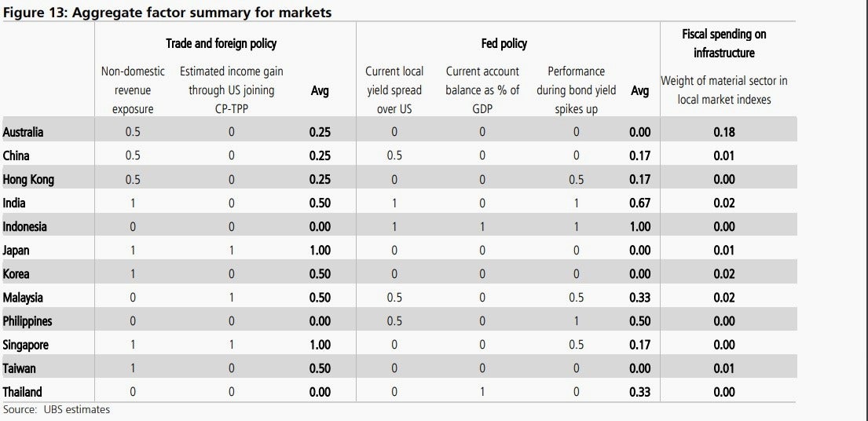Image resolution: width=868 pixels, height=421 pixels.
Task: Select the Australia row label
Action: pos(24,132)
